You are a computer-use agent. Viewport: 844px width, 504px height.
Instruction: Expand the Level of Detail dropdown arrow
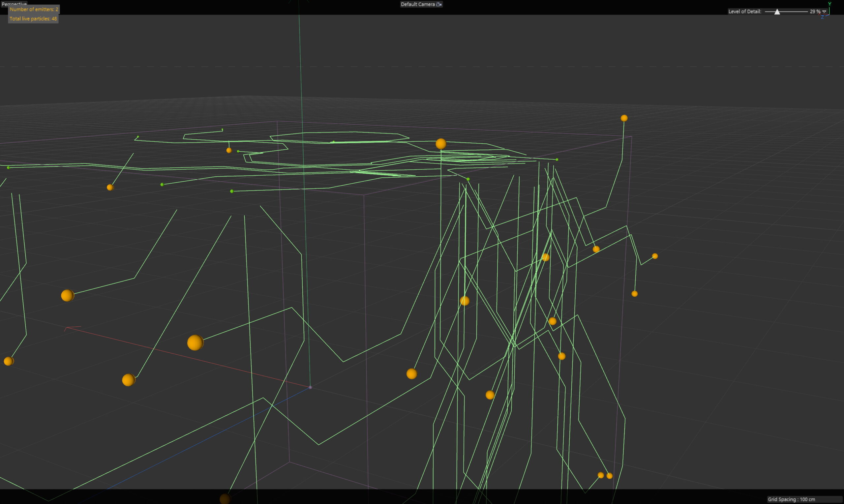tap(824, 12)
